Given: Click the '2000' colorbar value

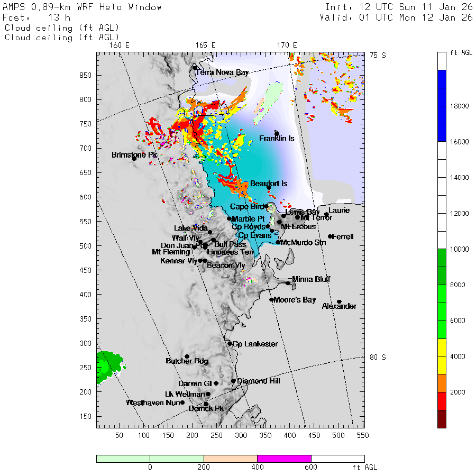Looking at the screenshot, I should pos(457,392).
